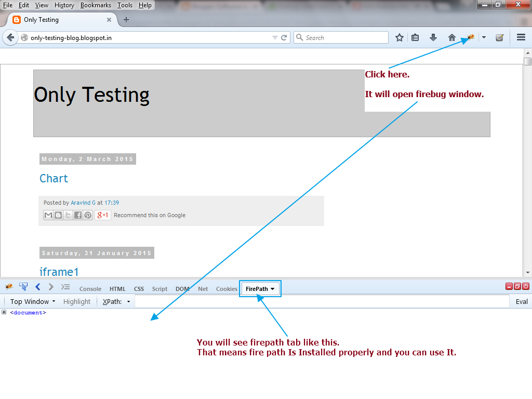Click the Eval button
Screen dimensions: 532x399
521,301
